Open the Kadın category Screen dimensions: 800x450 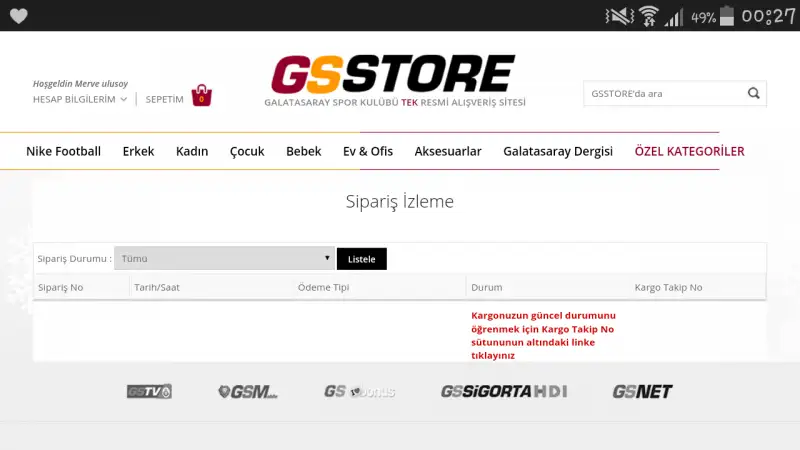pos(192,152)
